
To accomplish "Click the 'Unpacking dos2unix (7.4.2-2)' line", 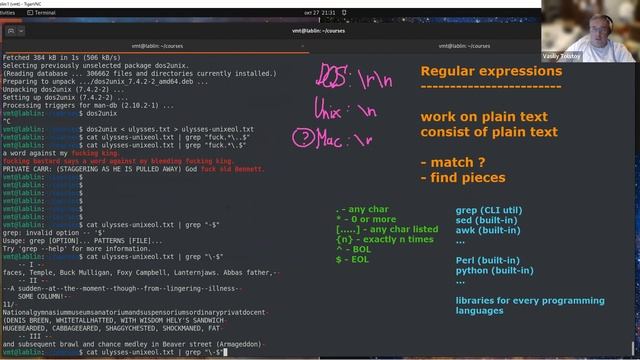I will [x=64, y=89].
